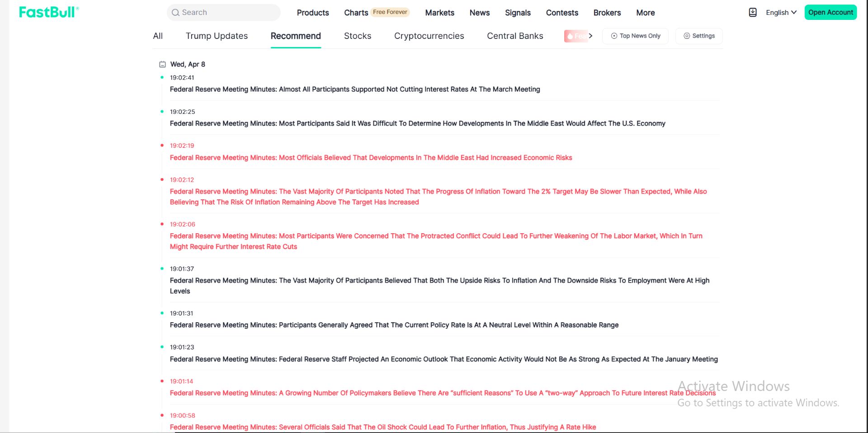Screen dimensions: 868x433
Task: Expand the More menu
Action: 645,13
